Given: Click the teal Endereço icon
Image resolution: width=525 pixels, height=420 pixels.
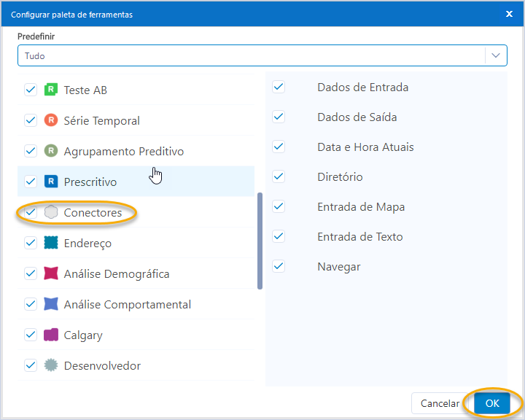Looking at the screenshot, I should [51, 244].
